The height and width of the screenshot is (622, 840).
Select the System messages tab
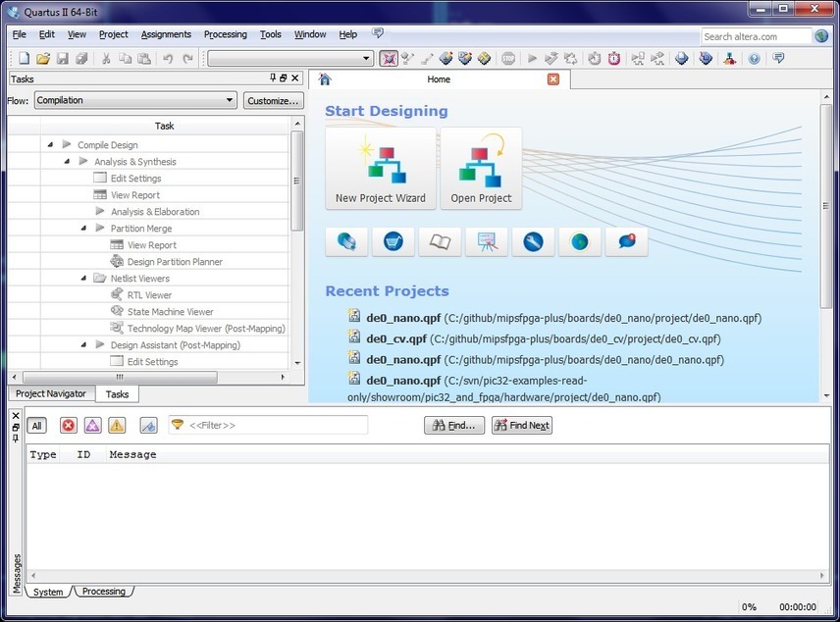click(48, 592)
